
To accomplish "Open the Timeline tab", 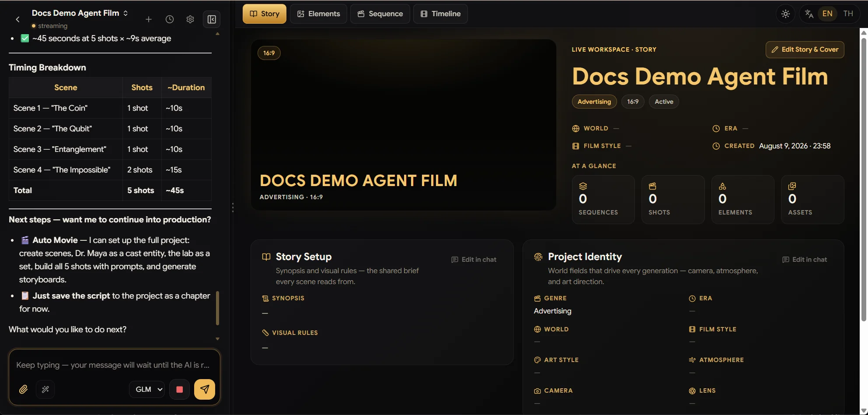I will tap(440, 14).
